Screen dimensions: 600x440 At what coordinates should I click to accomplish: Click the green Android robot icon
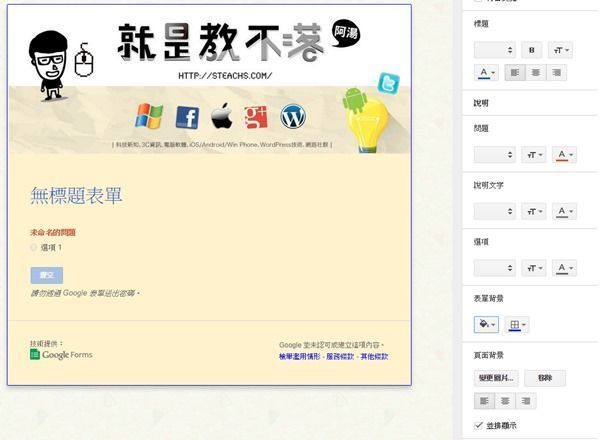pos(355,99)
